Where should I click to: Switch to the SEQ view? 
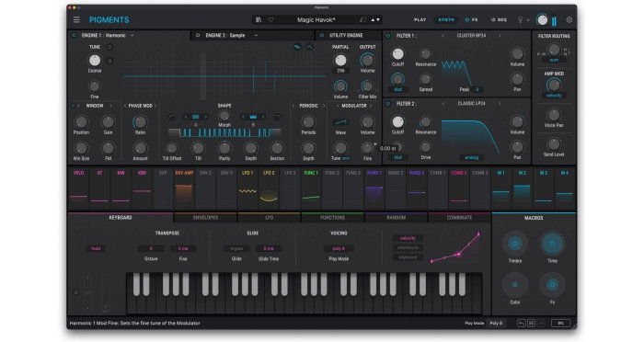click(x=499, y=19)
